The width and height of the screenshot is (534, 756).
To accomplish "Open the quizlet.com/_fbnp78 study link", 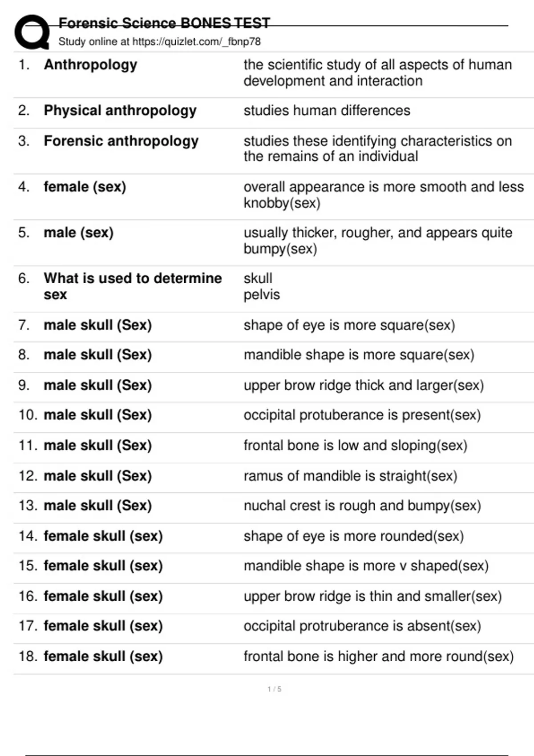I will 196,42.
